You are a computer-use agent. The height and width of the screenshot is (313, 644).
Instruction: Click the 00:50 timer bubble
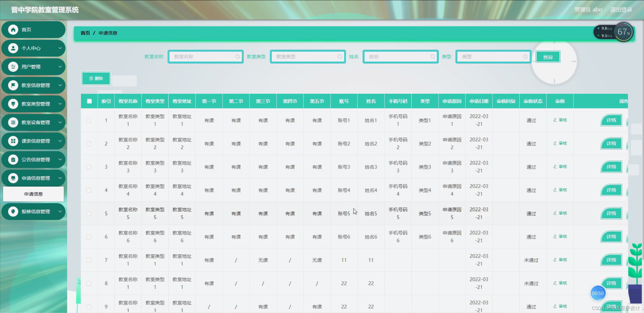click(x=597, y=293)
